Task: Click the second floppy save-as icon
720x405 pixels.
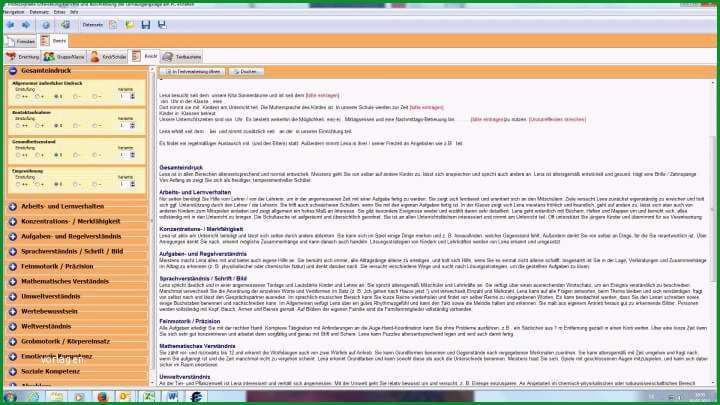Action: (162, 25)
